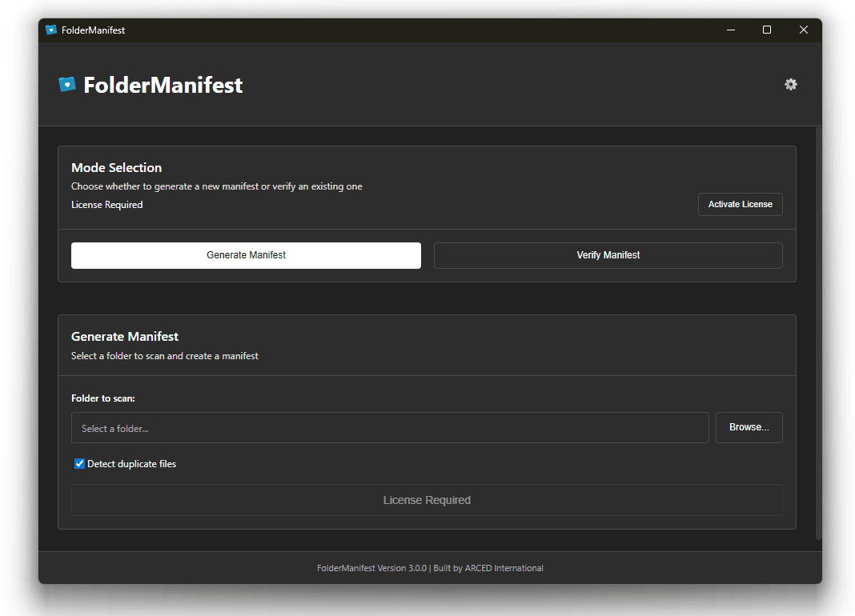
Task: Click the disabled License Required button
Action: pos(427,500)
